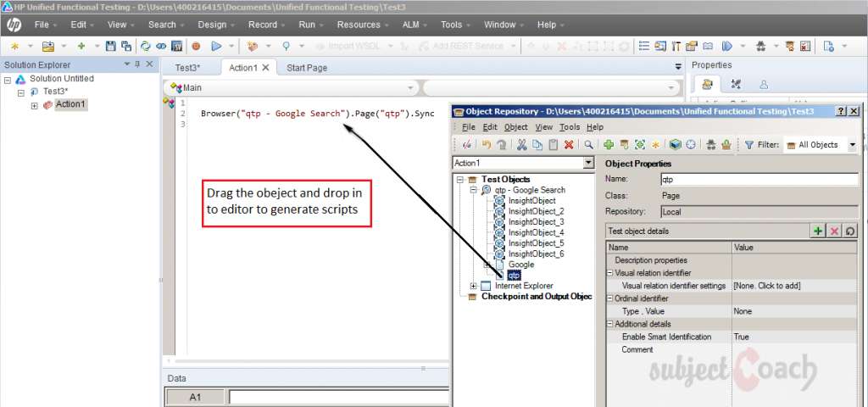Pin the Solution Explorer panel
Viewport: 868px width, 407px height.
(x=137, y=64)
